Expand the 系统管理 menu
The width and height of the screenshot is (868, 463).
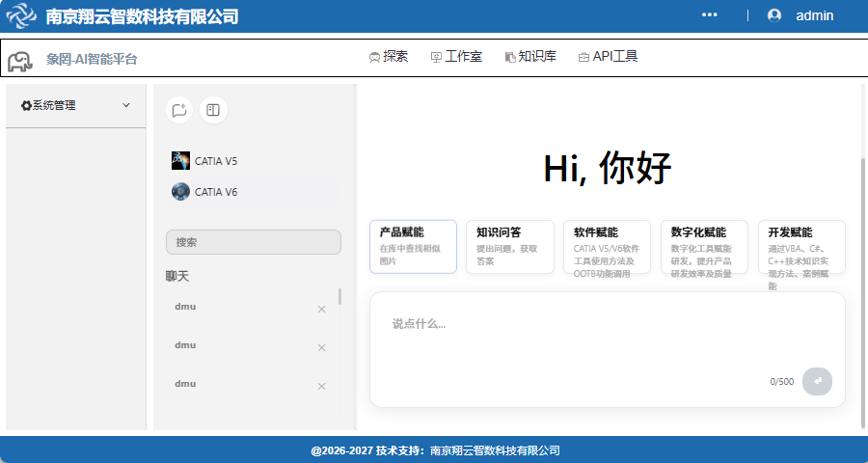tap(76, 105)
